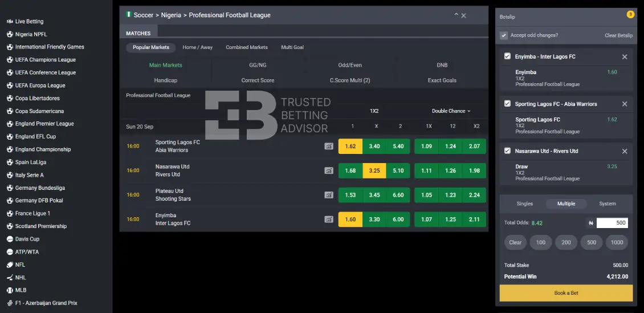Open England EFL Cup
Image resolution: width=644 pixels, height=313 pixels.
click(x=31, y=136)
